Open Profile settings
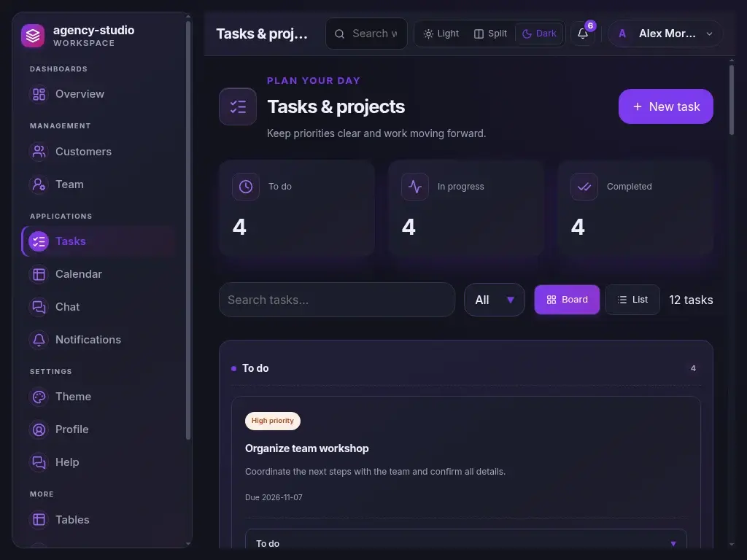The height and width of the screenshot is (560, 747). [x=99, y=429]
